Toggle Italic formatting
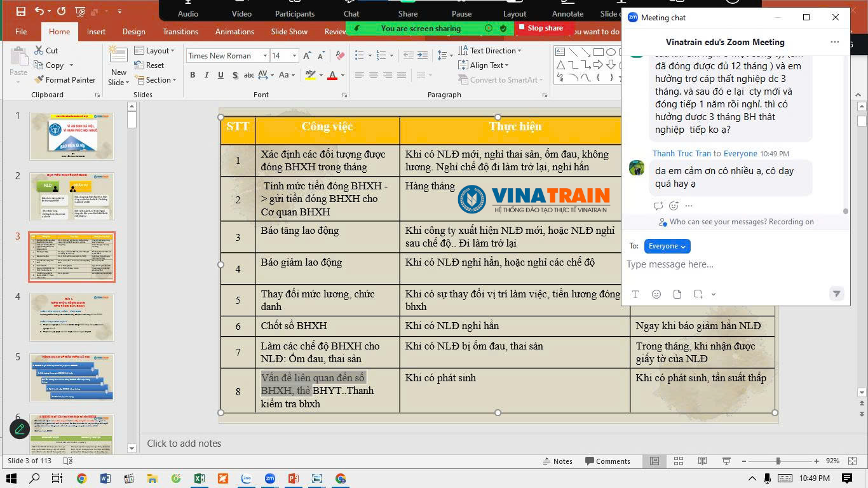The height and width of the screenshot is (488, 868). [x=207, y=75]
